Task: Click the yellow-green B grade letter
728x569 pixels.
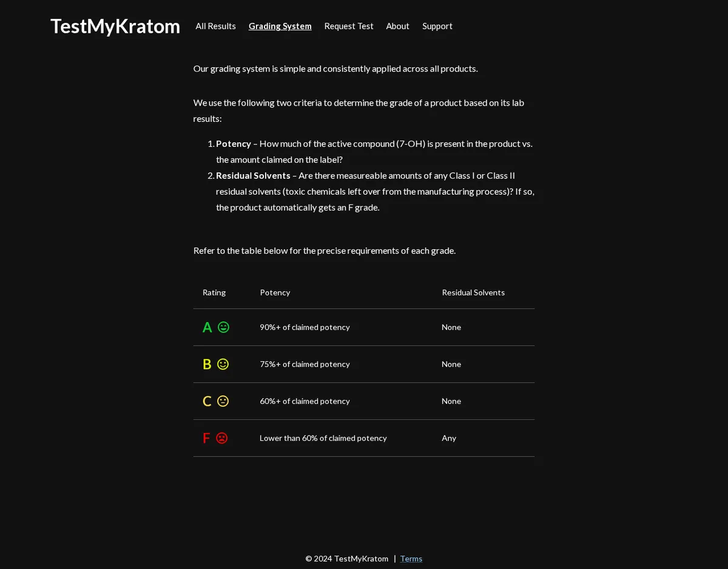Action: coord(207,364)
